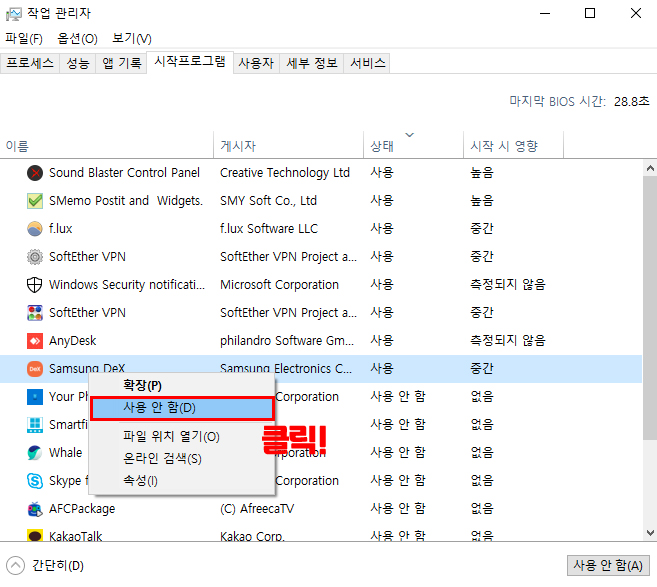657x587 pixels.
Task: Select the Sound Blaster Control Panel row text
Action: (x=124, y=173)
